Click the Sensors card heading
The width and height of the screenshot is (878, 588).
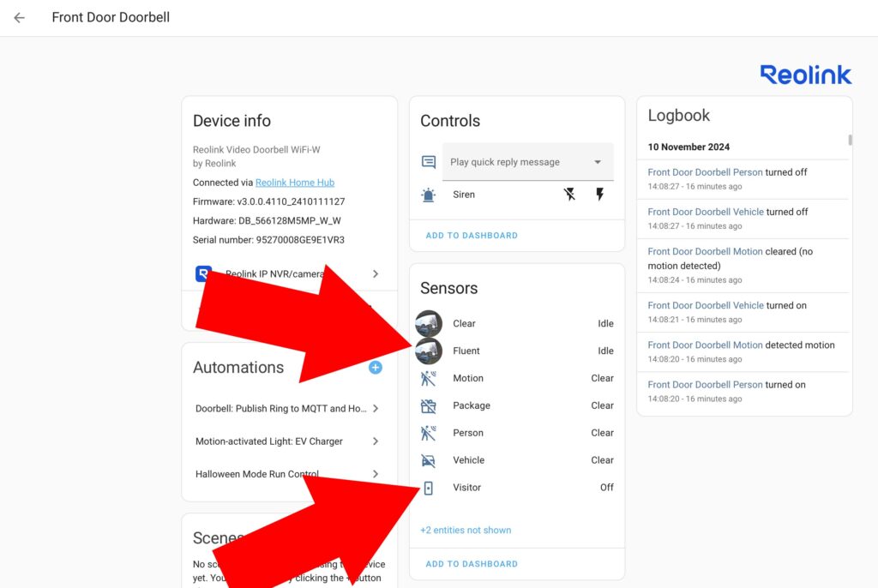tap(449, 288)
